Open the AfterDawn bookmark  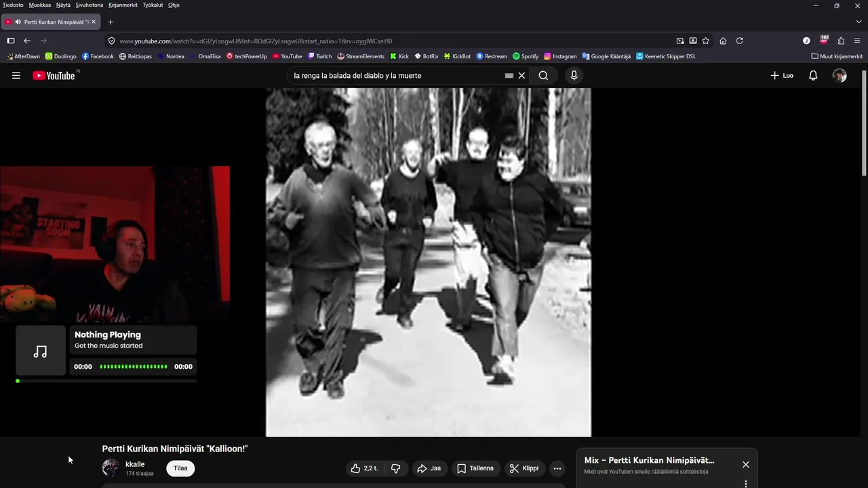(x=23, y=56)
